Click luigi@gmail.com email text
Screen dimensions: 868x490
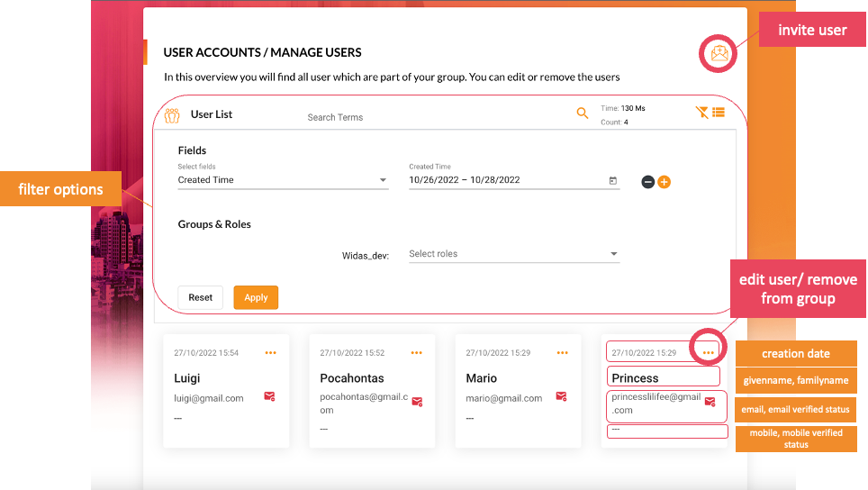pos(209,398)
